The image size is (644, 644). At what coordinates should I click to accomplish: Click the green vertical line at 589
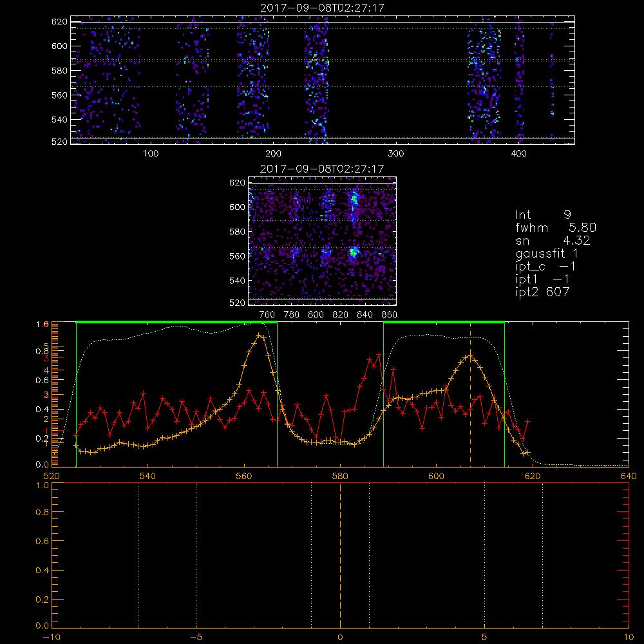(383, 394)
